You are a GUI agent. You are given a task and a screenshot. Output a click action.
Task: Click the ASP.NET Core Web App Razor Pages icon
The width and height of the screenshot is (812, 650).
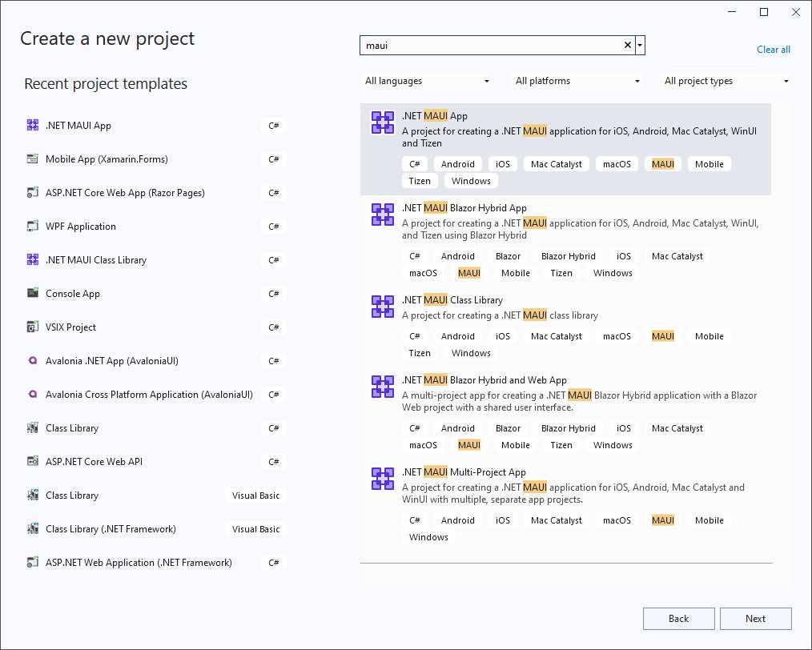tap(33, 192)
